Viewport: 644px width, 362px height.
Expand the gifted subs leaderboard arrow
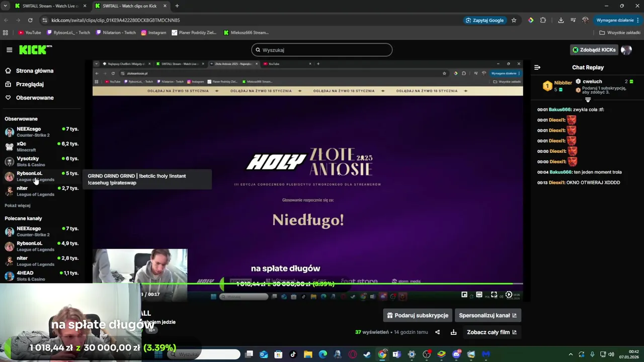(x=588, y=100)
